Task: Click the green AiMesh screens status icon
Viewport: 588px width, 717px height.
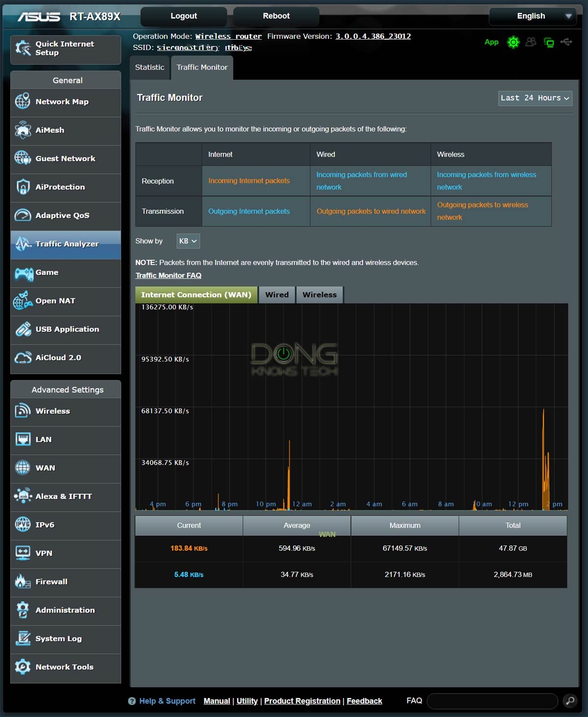Action: pos(549,43)
